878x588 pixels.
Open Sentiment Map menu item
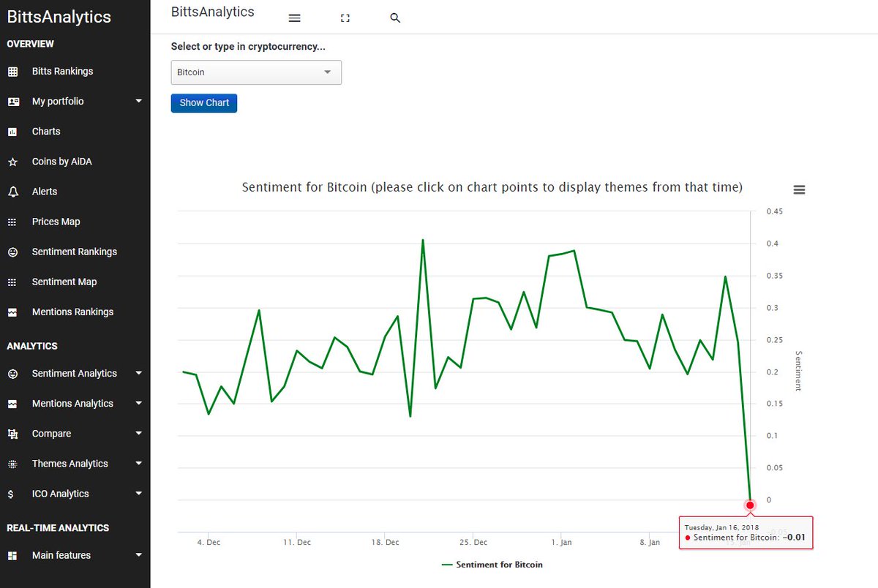[x=64, y=282]
